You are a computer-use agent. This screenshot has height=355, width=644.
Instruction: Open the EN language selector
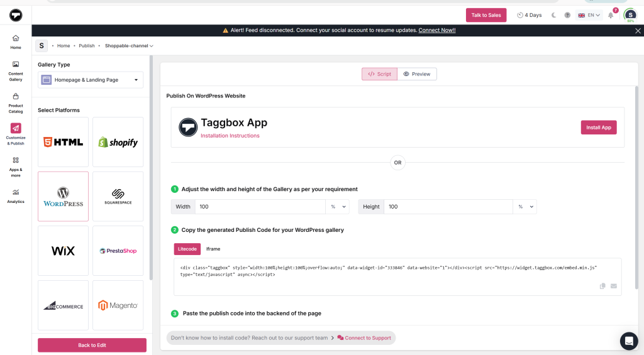pos(589,15)
